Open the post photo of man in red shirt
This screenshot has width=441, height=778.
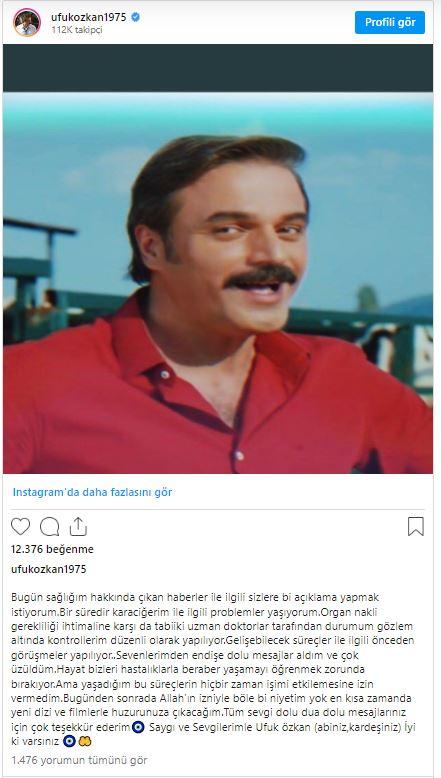(x=218, y=283)
